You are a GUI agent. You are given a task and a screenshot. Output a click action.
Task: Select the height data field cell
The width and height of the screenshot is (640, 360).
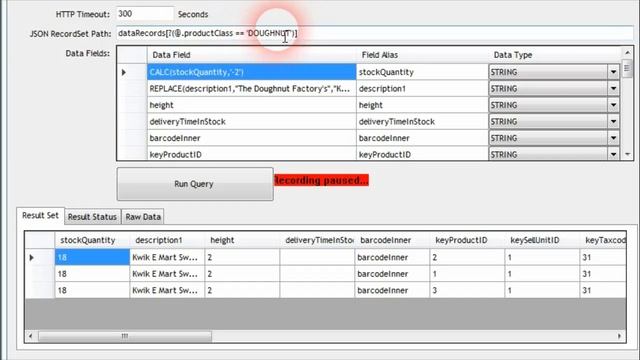[251, 105]
